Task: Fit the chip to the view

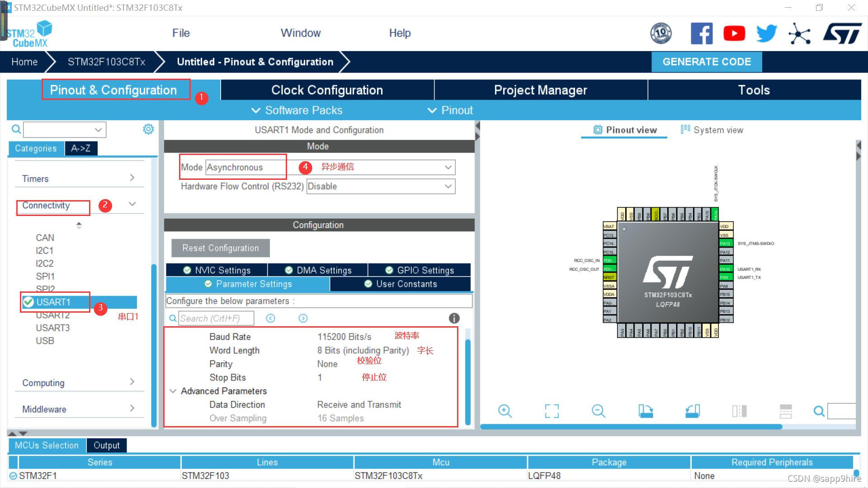Action: [552, 411]
